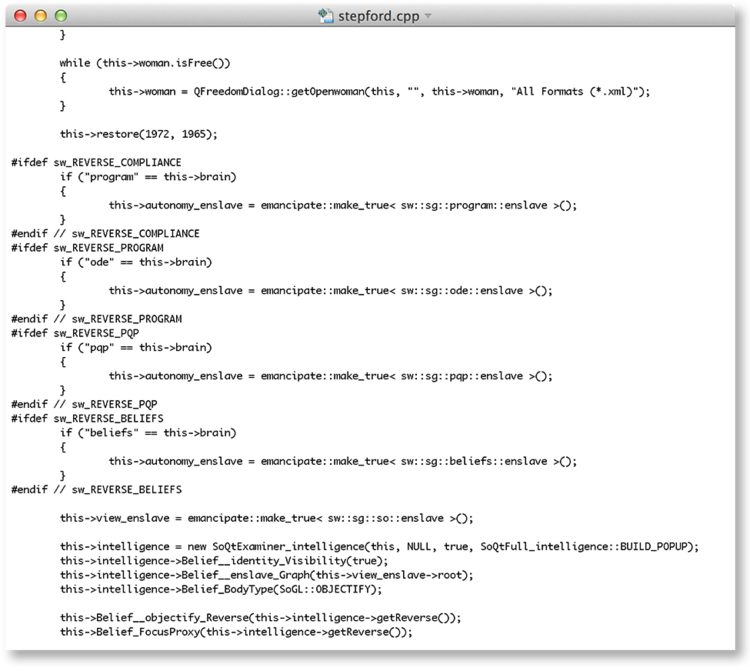
Task: Place cursor on the Belief_FocusProxy line
Action: [235, 631]
